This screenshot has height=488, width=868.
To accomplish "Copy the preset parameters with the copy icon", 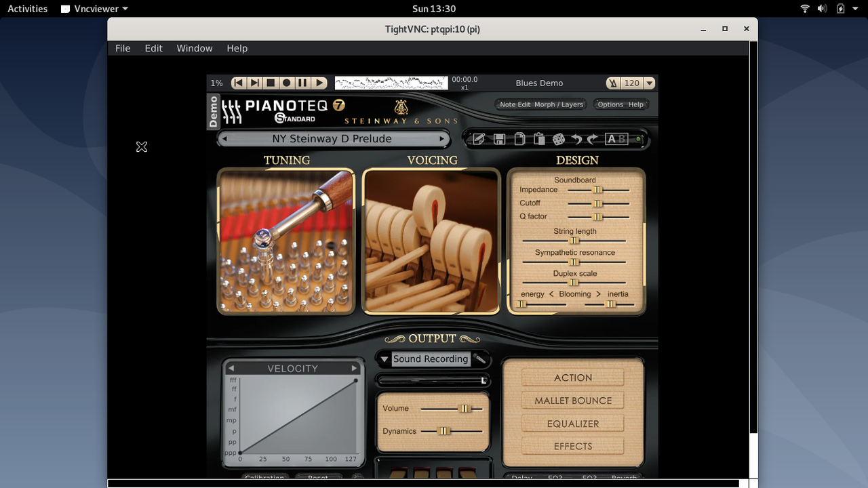I will tap(519, 139).
